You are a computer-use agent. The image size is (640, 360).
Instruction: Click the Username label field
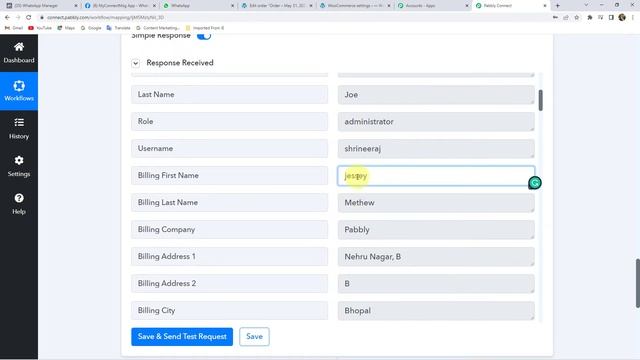[229, 148]
